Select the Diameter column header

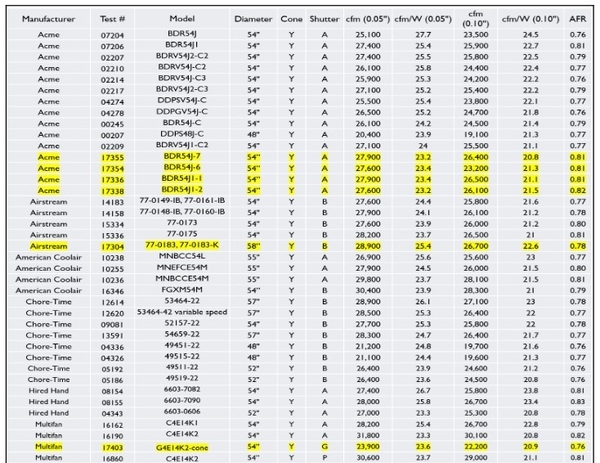pos(253,19)
